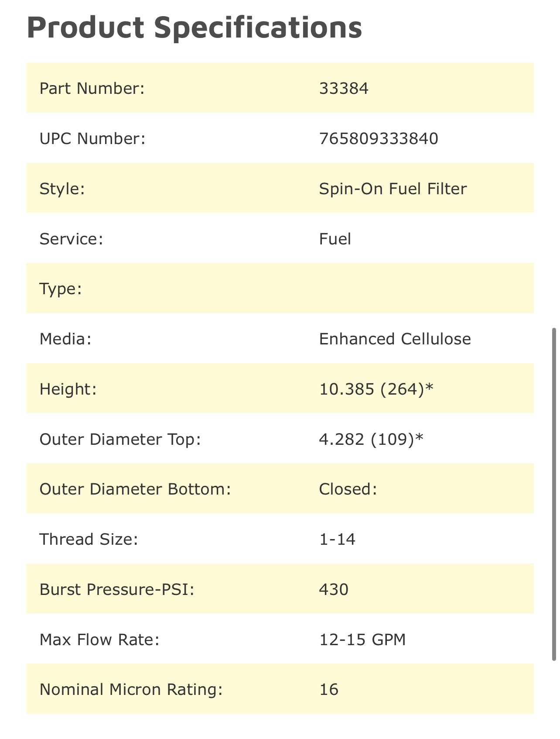560x739 pixels.
Task: Select the UPC number 765809333840
Action: click(x=379, y=138)
